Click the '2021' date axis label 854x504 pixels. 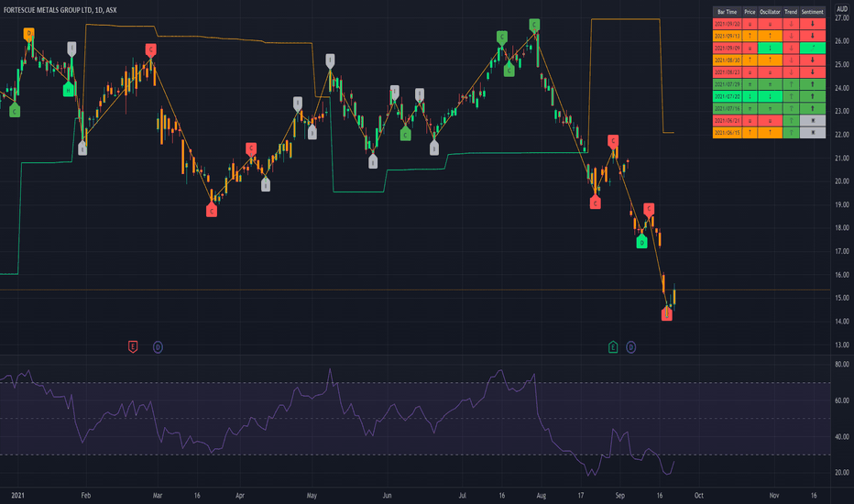tap(18, 496)
